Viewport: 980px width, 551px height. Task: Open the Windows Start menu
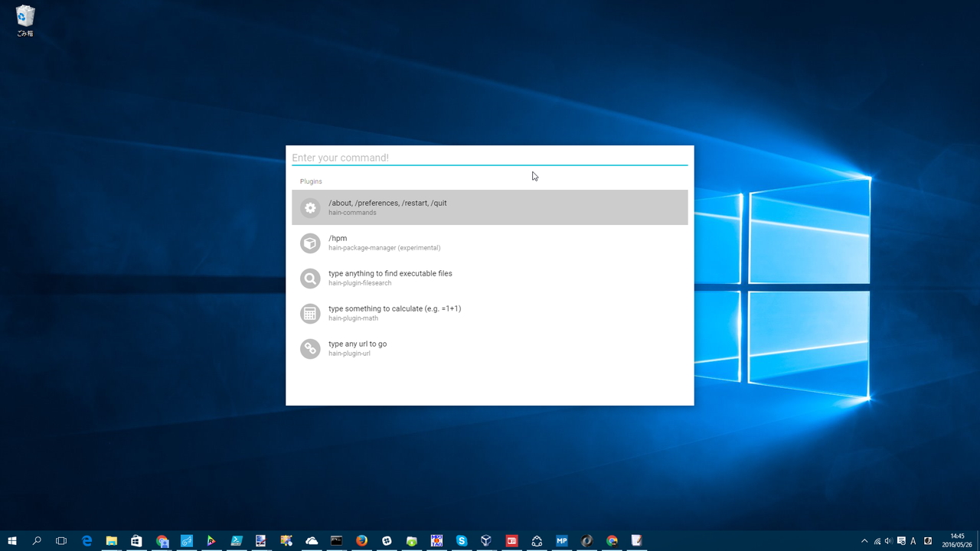[12, 541]
